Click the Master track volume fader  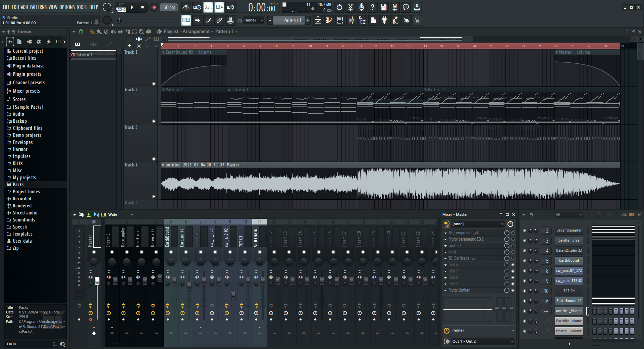[97, 281]
